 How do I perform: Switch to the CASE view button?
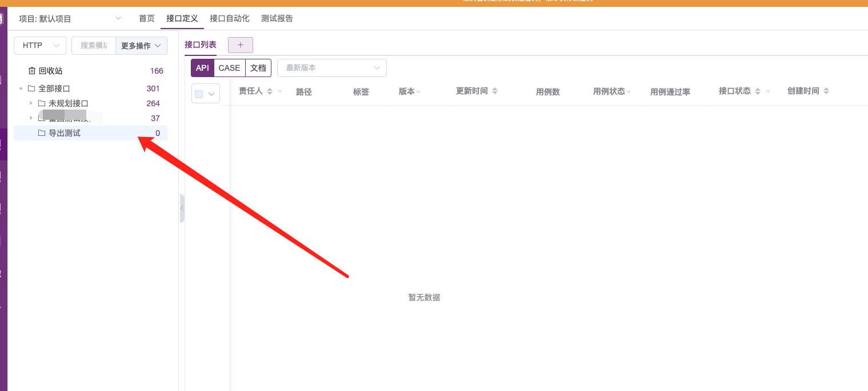230,68
